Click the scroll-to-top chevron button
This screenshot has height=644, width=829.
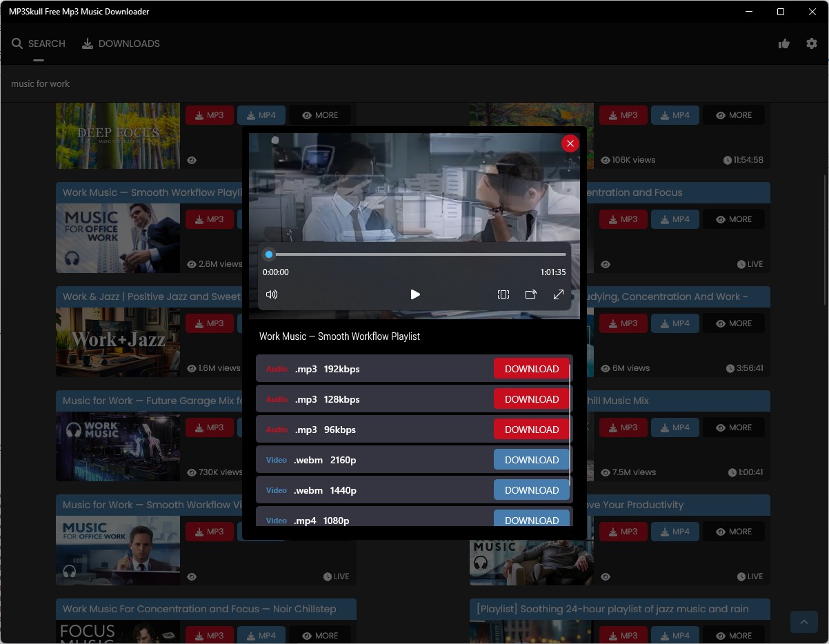[803, 621]
